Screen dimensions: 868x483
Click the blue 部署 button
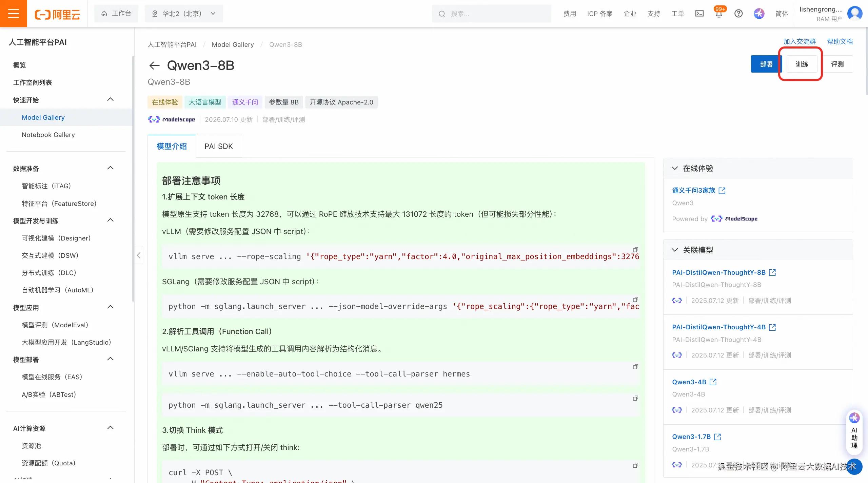766,64
